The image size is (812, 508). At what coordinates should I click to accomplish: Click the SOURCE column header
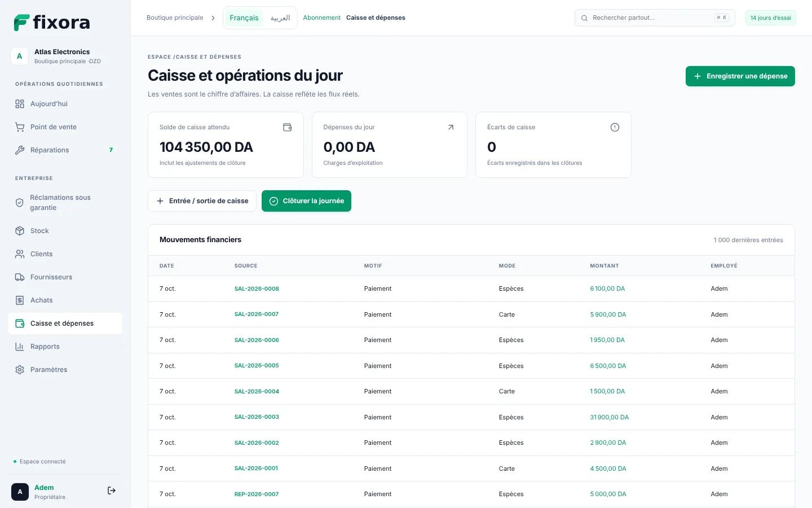[246, 266]
